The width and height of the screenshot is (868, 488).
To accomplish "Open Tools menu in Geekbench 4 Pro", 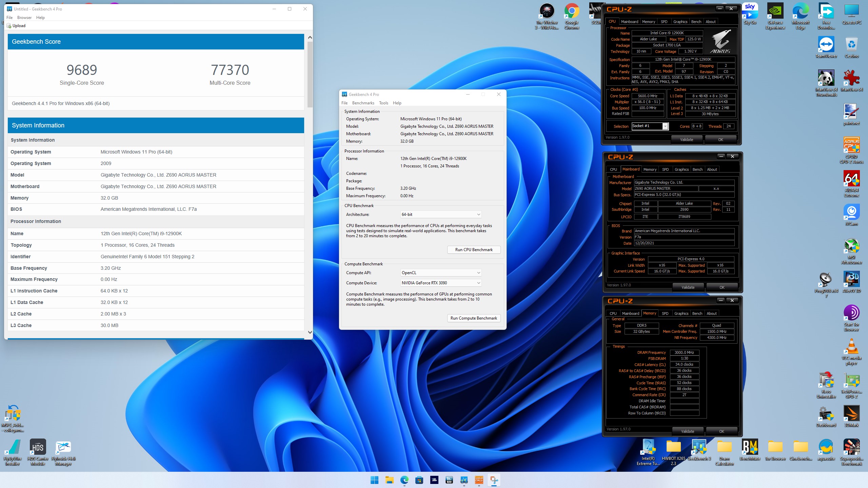I will click(x=383, y=103).
